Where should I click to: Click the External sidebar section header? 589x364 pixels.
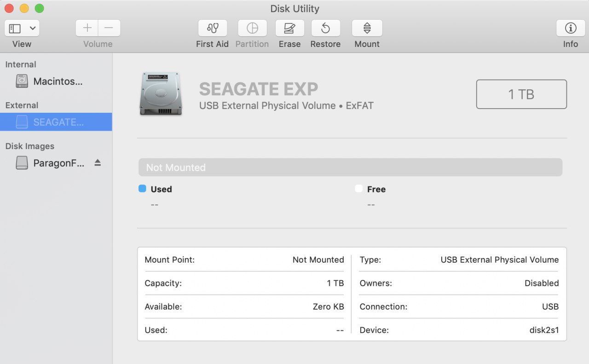[22, 105]
